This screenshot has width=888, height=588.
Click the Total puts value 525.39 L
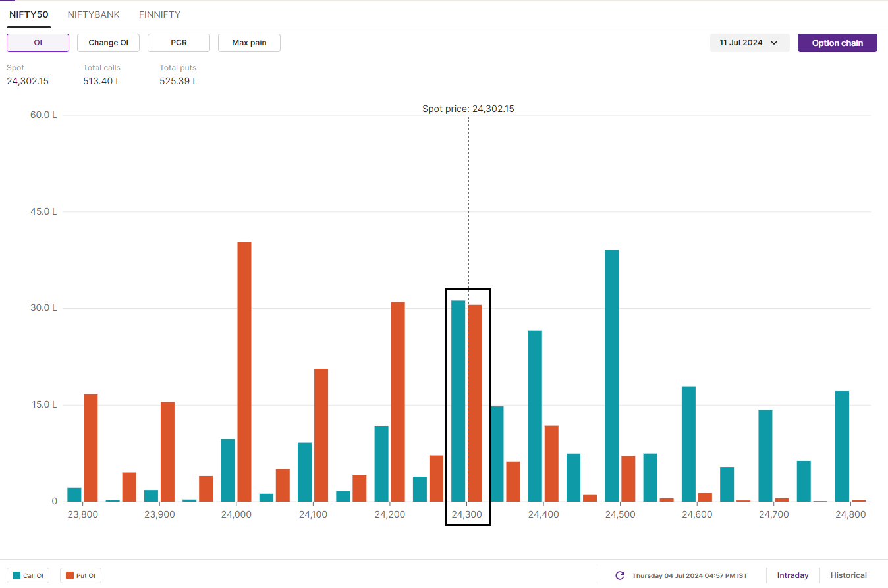click(179, 81)
